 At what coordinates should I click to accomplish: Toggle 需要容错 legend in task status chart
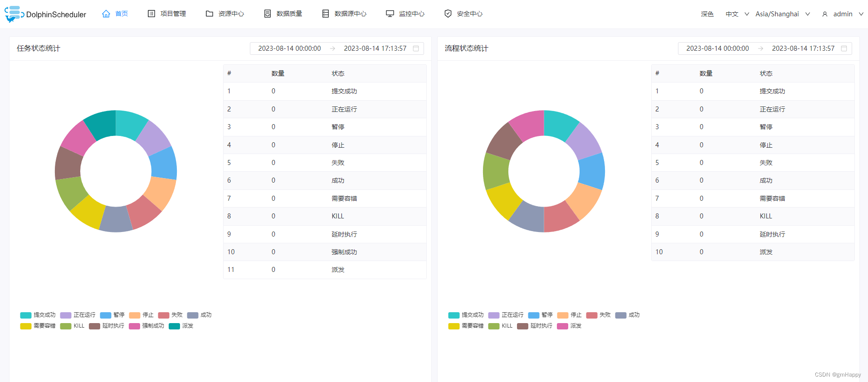point(38,326)
